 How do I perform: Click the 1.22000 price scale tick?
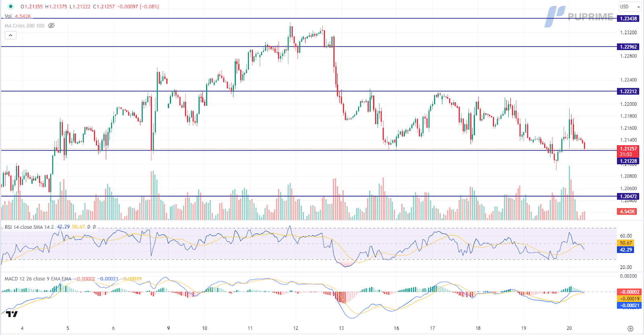pos(629,104)
